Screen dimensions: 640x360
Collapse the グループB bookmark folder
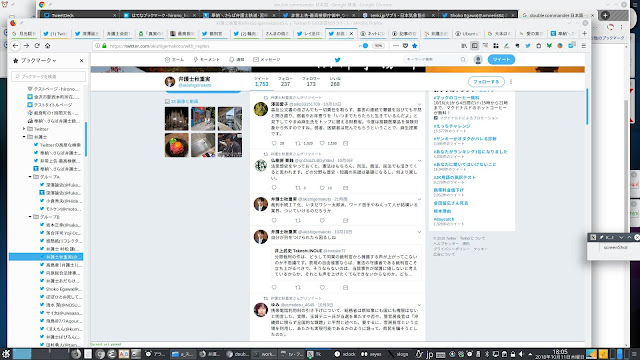30,217
